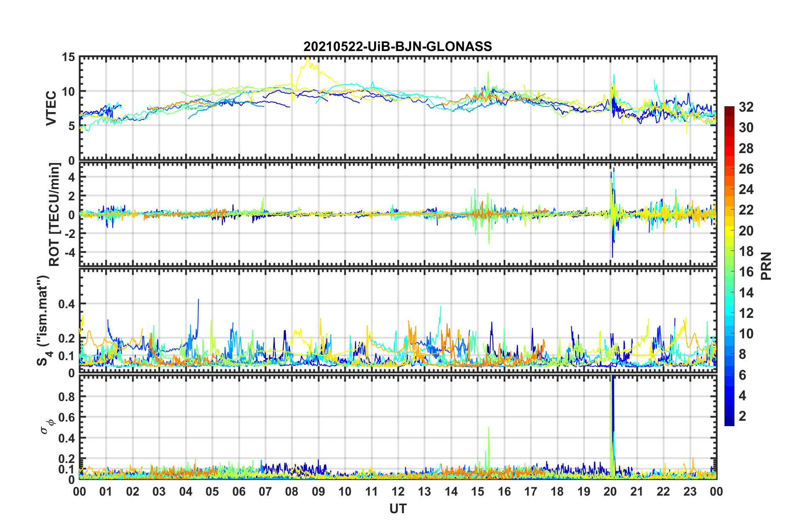Image resolution: width=796 pixels, height=532 pixels.
Task: Select x-axis hour tick 11
Action: (372, 491)
